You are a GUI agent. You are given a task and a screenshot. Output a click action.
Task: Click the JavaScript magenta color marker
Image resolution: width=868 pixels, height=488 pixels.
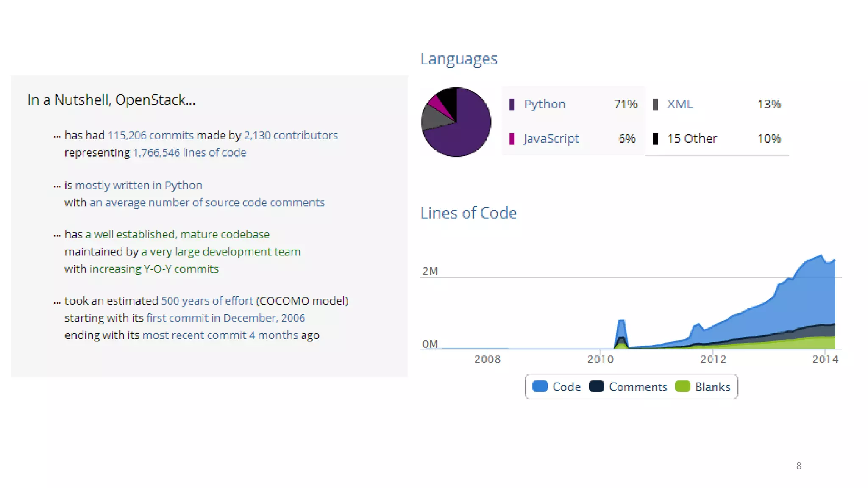coord(512,139)
